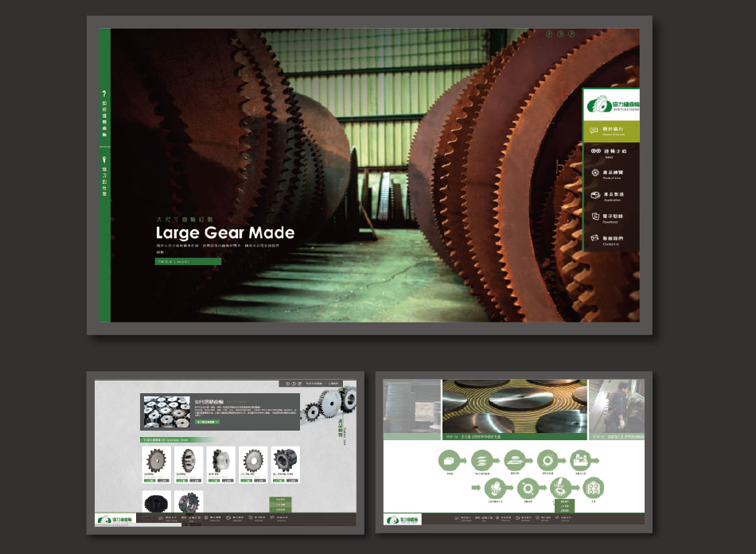756x554 pixels.
Task: Click the final process step warehouse icon
Action: pos(593,488)
